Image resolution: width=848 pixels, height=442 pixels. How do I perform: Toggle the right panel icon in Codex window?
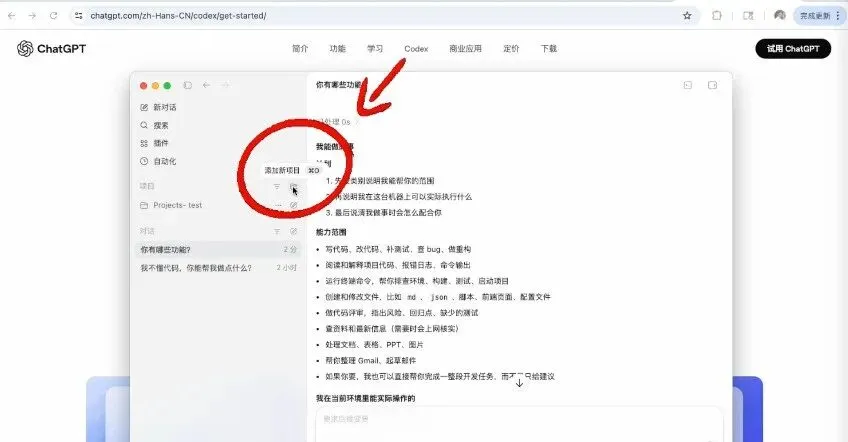tap(712, 85)
